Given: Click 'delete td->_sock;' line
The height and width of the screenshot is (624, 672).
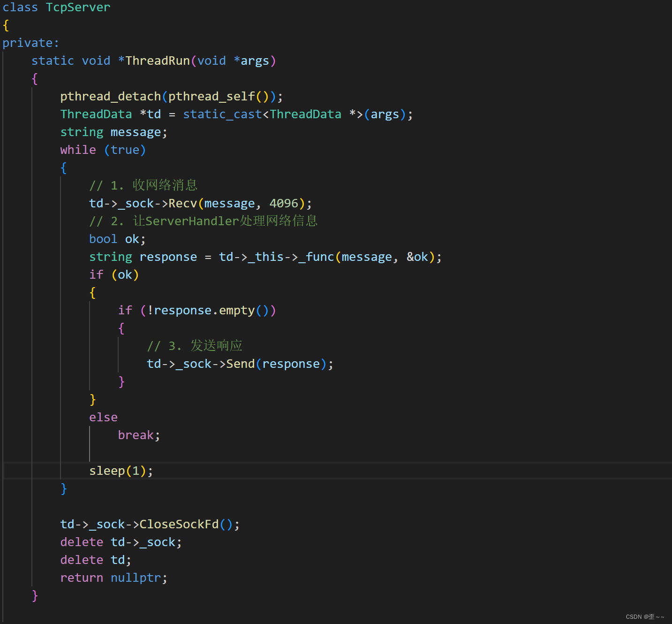Looking at the screenshot, I should [x=121, y=542].
